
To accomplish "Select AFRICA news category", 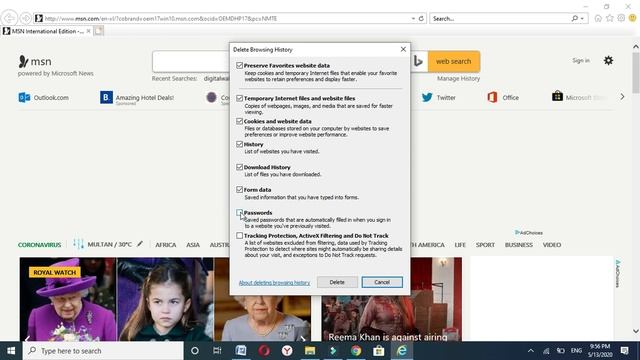I will 166,245.
